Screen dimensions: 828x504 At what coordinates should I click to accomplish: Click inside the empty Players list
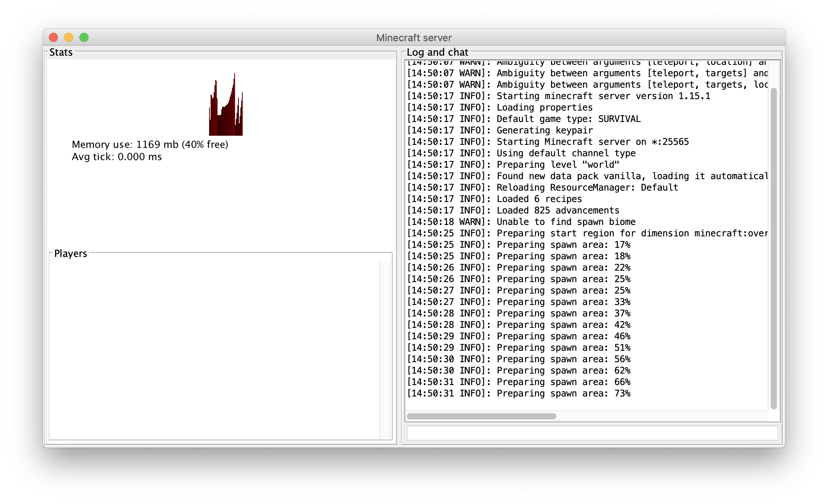214,349
